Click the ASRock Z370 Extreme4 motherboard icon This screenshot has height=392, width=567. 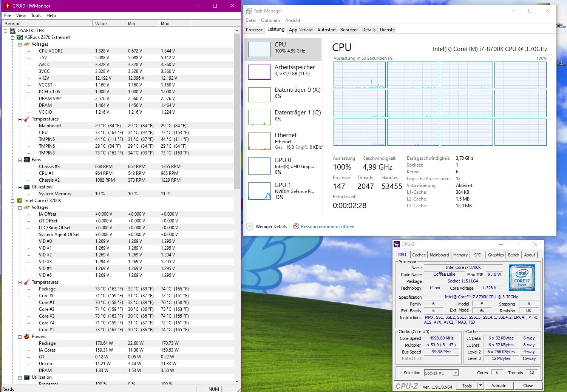pyautogui.click(x=20, y=37)
